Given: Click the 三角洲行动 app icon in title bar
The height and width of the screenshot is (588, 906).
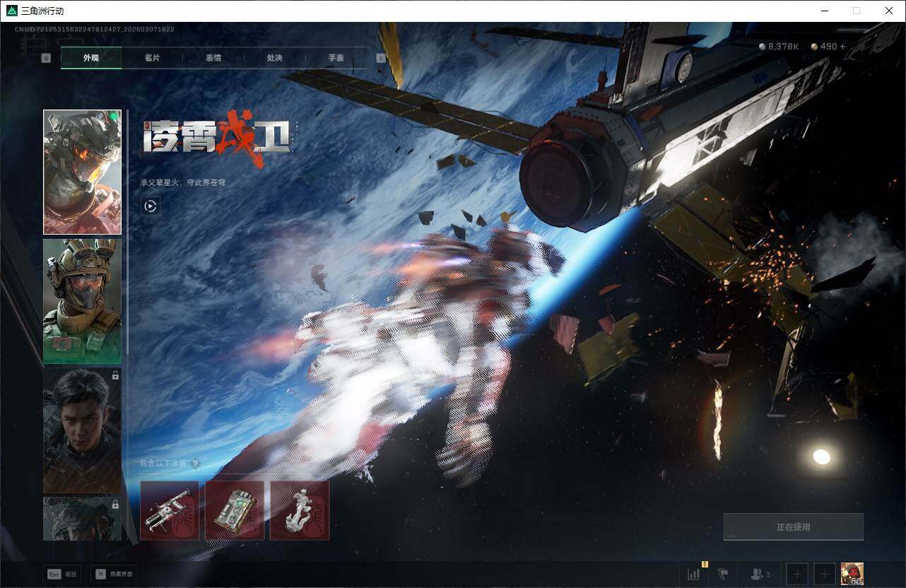Looking at the screenshot, I should point(11,11).
